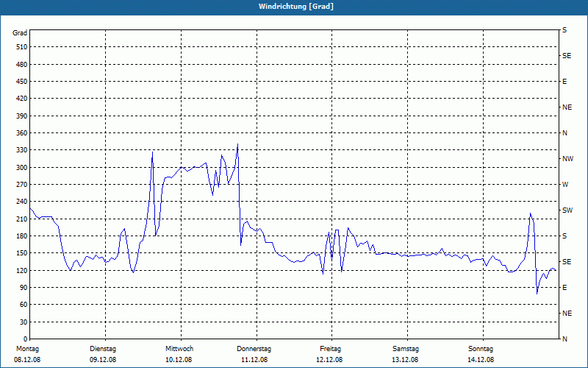Select the 'Grad' unit label on the axis
The height and width of the screenshot is (368, 588).
pyautogui.click(x=20, y=33)
